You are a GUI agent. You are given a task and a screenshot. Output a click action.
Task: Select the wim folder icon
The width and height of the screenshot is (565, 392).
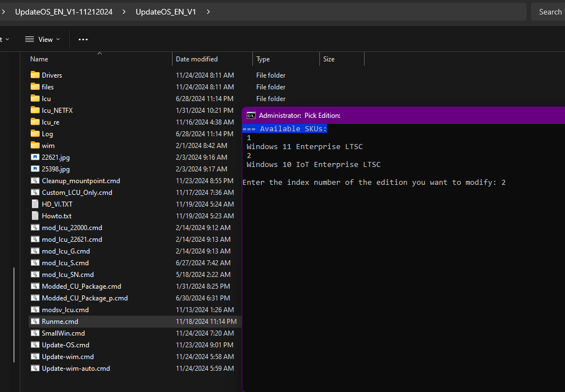pyautogui.click(x=35, y=145)
